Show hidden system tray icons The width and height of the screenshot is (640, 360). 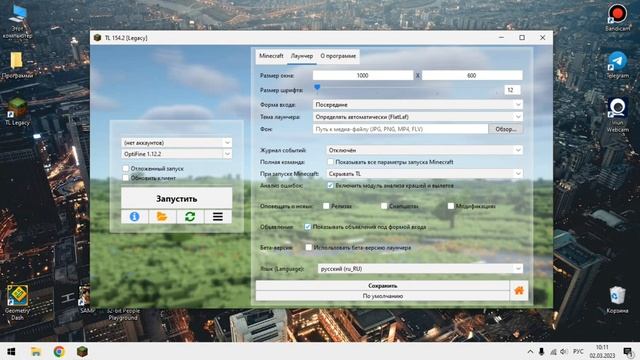coord(530,352)
